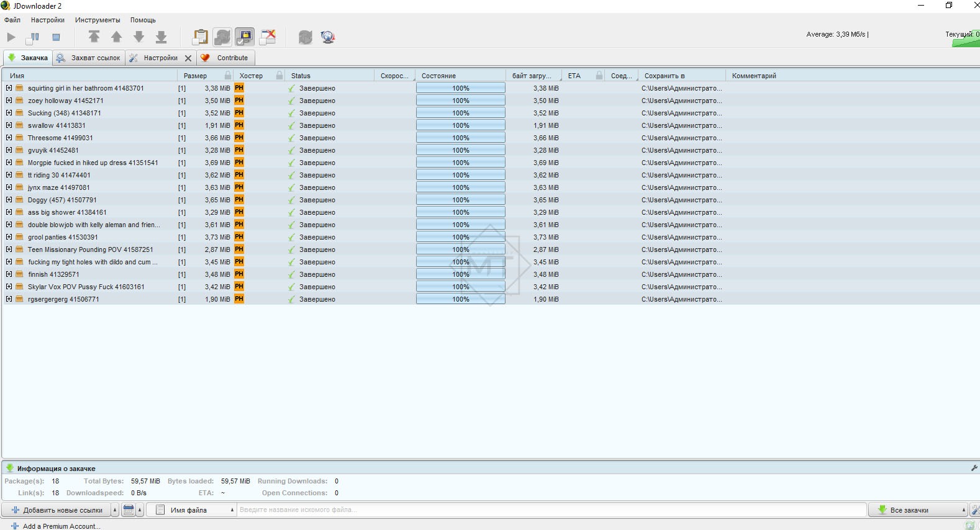The width and height of the screenshot is (980, 530).
Task: Select the Закачка tab
Action: pyautogui.click(x=28, y=58)
